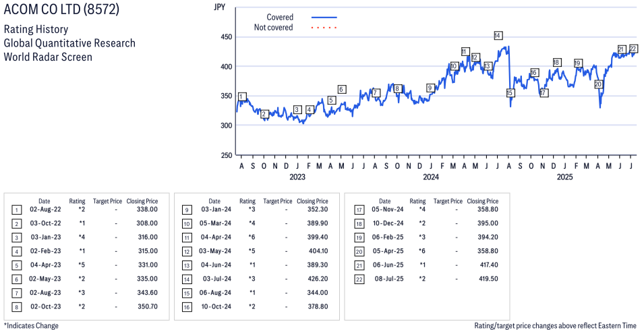
Task: Click the 'Not covered' legend label
Action: pos(274,28)
